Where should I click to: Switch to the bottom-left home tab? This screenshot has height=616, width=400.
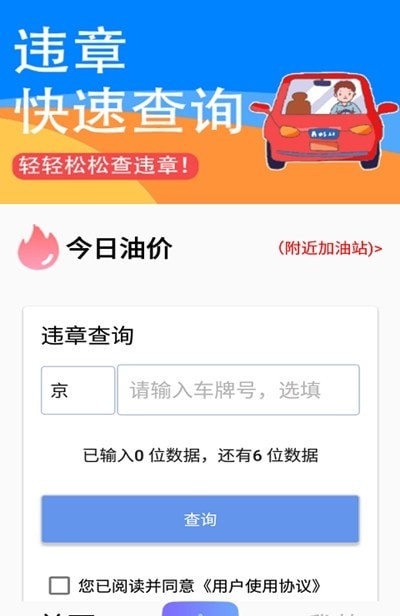(69, 612)
